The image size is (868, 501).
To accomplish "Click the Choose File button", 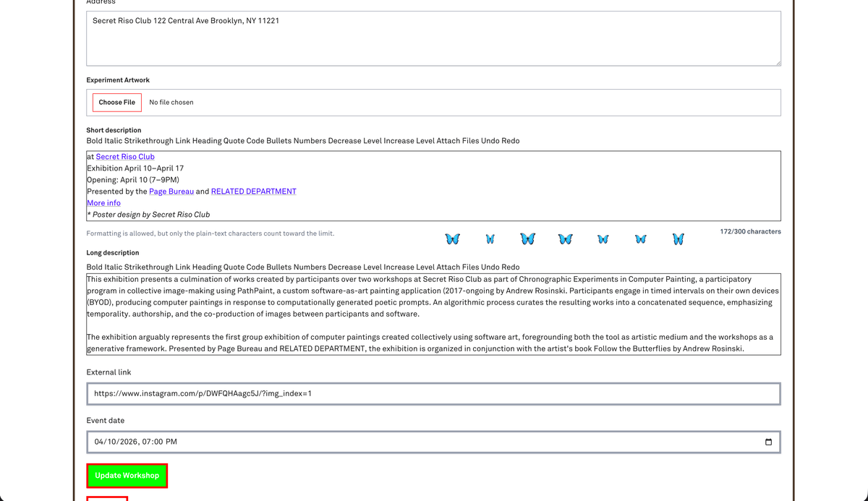I will click(117, 103).
